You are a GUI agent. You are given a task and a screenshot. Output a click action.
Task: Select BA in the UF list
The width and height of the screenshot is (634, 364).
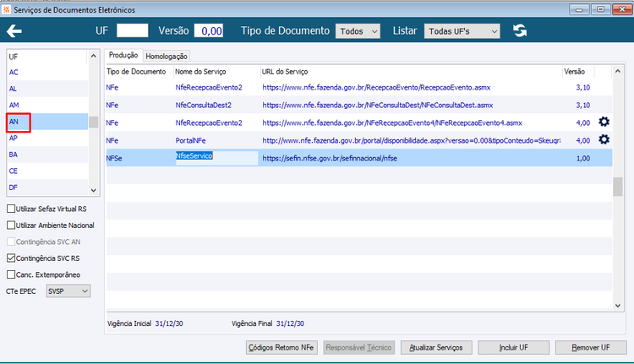(47, 155)
